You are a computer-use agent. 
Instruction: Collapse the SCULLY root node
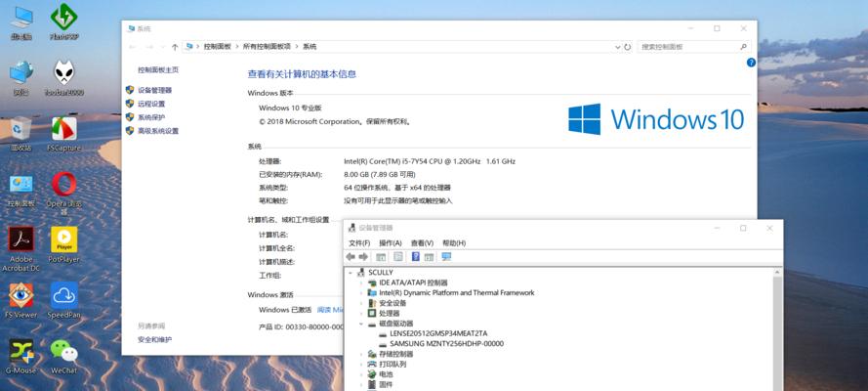pyautogui.click(x=351, y=273)
